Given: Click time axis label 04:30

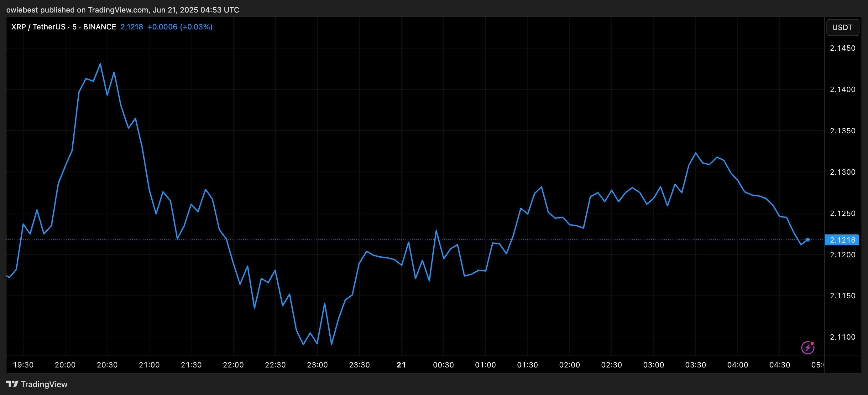Looking at the screenshot, I should (x=780, y=365).
